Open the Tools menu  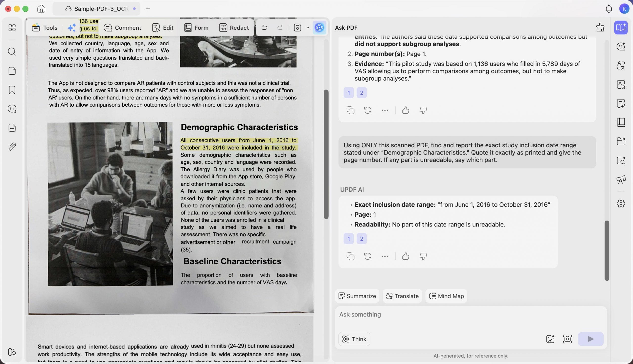coord(45,27)
